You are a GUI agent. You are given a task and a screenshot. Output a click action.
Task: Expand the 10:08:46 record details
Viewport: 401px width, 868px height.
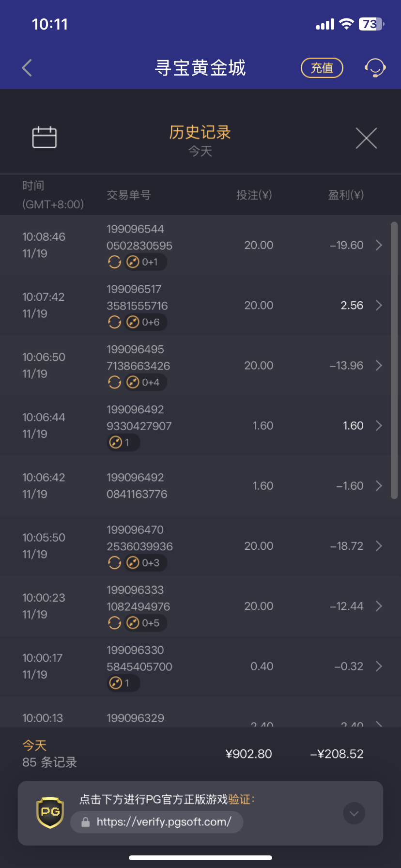[x=379, y=245]
